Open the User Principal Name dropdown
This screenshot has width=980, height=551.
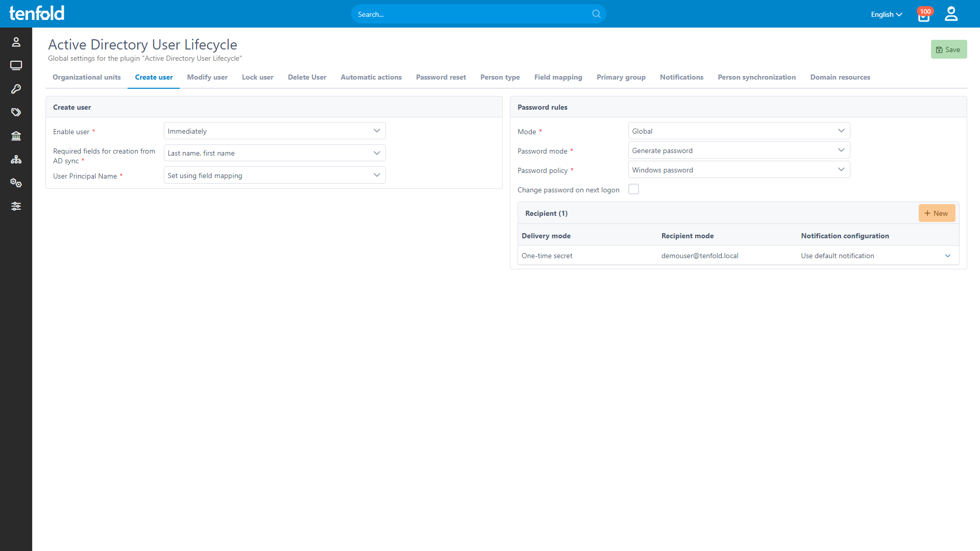point(275,175)
